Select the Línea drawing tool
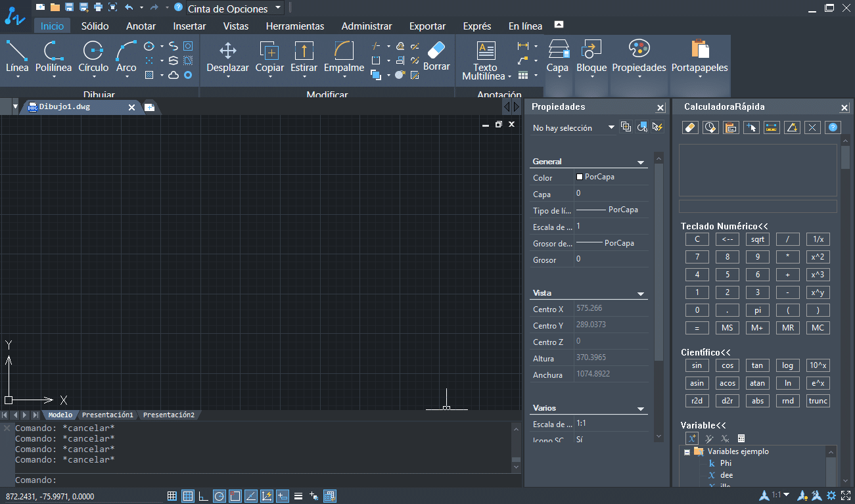The width and height of the screenshot is (855, 504). coord(17,56)
